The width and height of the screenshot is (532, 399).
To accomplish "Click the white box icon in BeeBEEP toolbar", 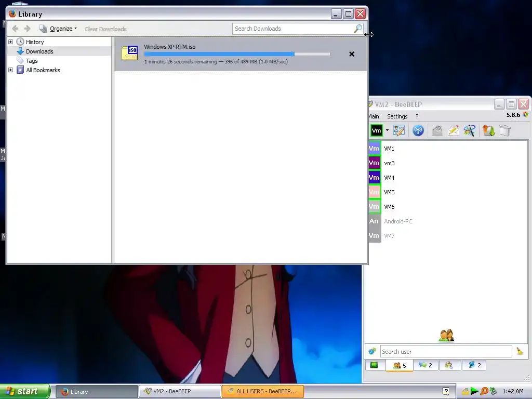I will click(x=505, y=130).
